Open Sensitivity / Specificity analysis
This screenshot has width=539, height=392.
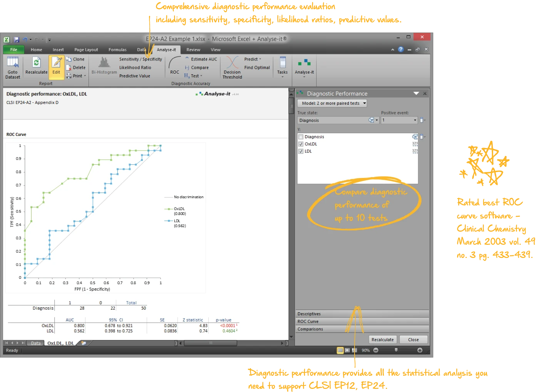[x=140, y=59]
